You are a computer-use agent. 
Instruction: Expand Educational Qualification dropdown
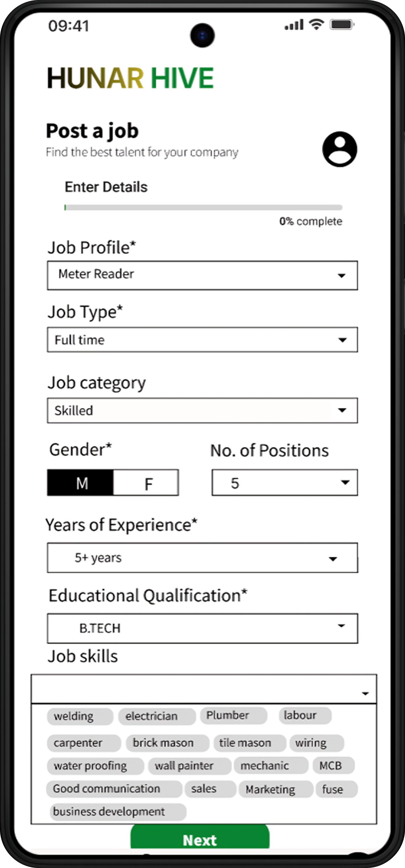click(x=202, y=628)
